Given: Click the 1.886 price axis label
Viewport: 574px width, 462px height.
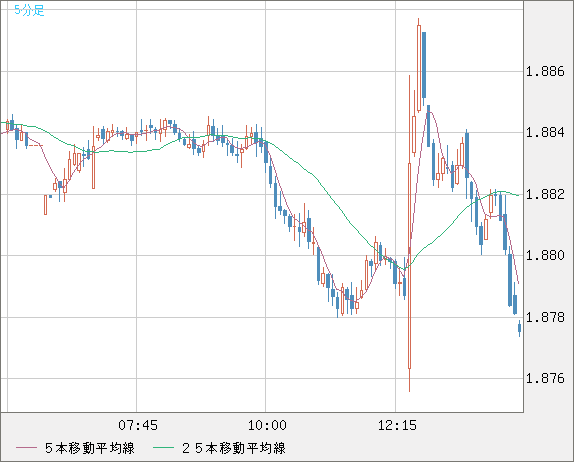Looking at the screenshot, I should point(545,71).
